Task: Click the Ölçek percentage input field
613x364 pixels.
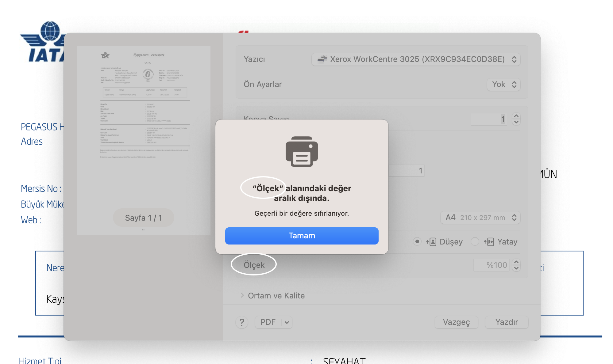Action: click(x=491, y=265)
